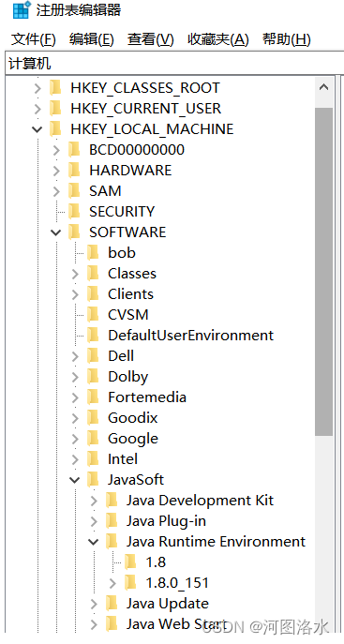Expand the Dolby node arrow
The height and width of the screenshot is (644, 344).
click(75, 377)
